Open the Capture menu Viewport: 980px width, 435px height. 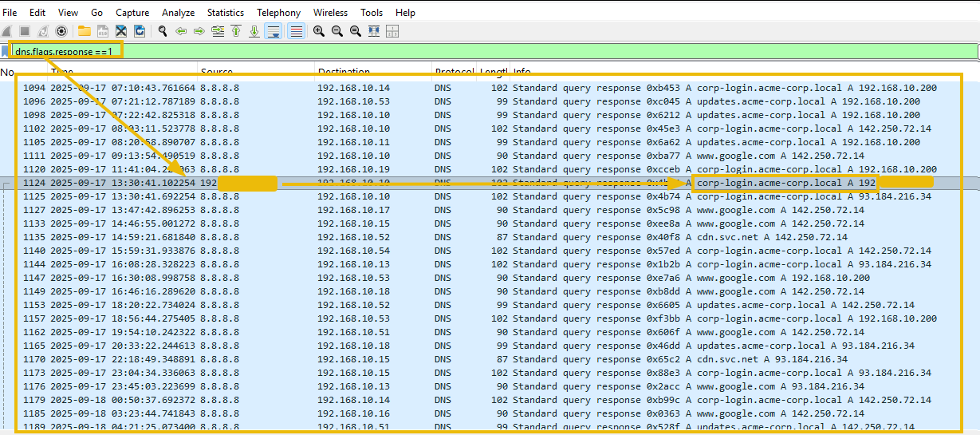pos(132,13)
